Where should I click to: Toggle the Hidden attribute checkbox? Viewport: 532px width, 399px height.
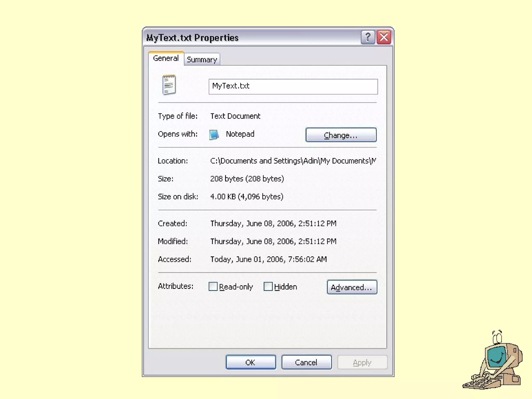coord(268,286)
